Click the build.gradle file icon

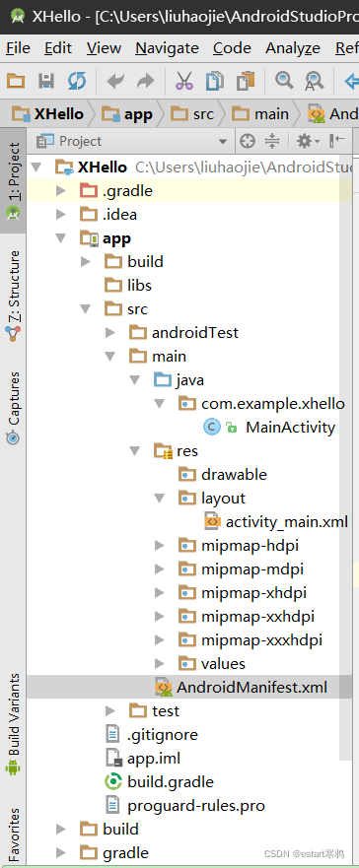[x=113, y=781]
